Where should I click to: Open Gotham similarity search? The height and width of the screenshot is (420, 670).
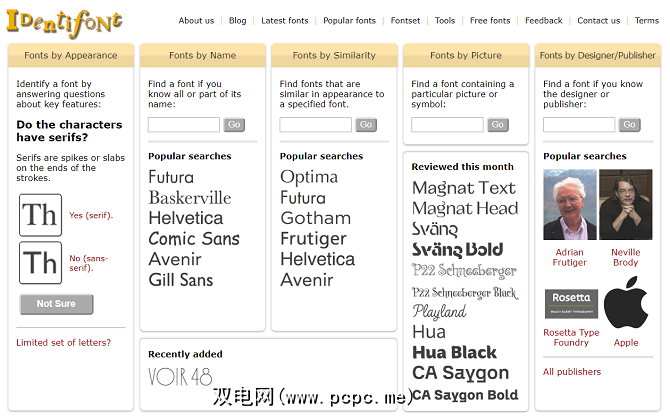click(x=316, y=218)
